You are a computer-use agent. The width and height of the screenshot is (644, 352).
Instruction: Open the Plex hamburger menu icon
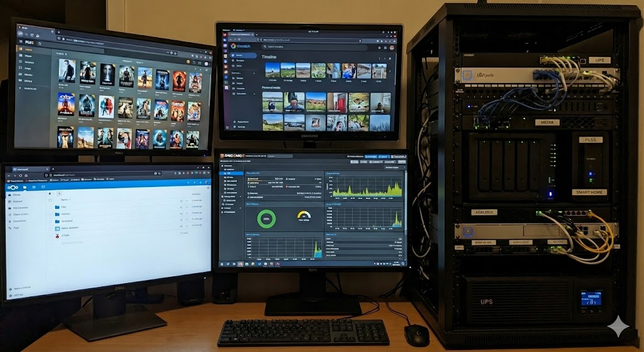click(21, 42)
